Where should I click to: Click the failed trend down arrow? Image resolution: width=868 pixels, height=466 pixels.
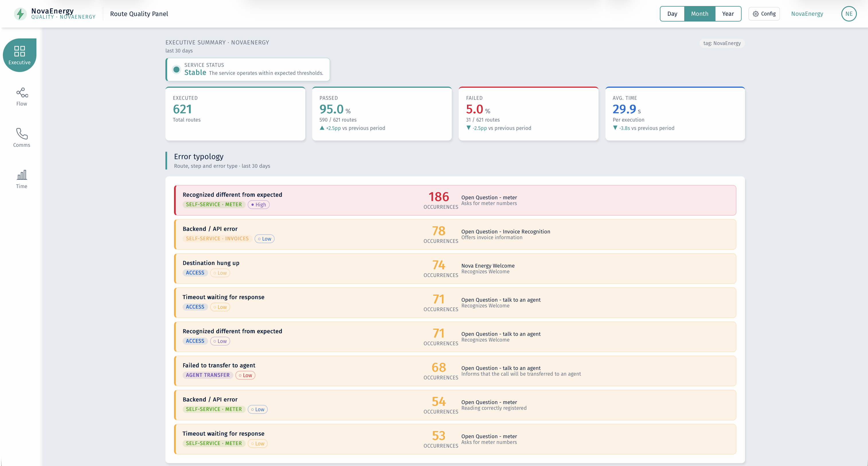(x=468, y=128)
